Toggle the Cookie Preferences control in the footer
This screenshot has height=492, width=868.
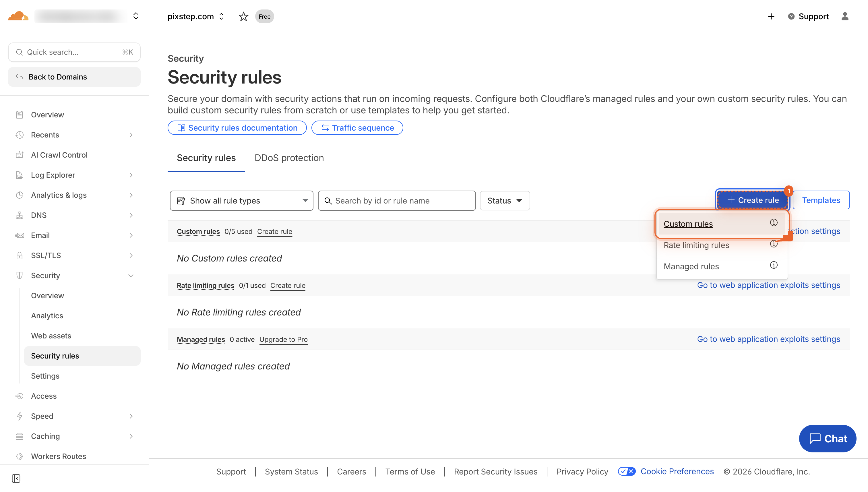tap(627, 471)
